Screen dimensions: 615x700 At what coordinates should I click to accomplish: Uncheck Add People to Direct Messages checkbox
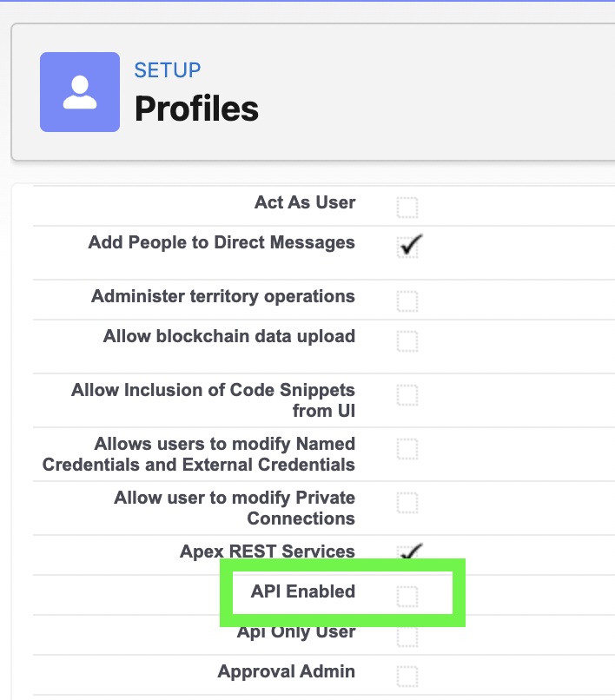[407, 247]
